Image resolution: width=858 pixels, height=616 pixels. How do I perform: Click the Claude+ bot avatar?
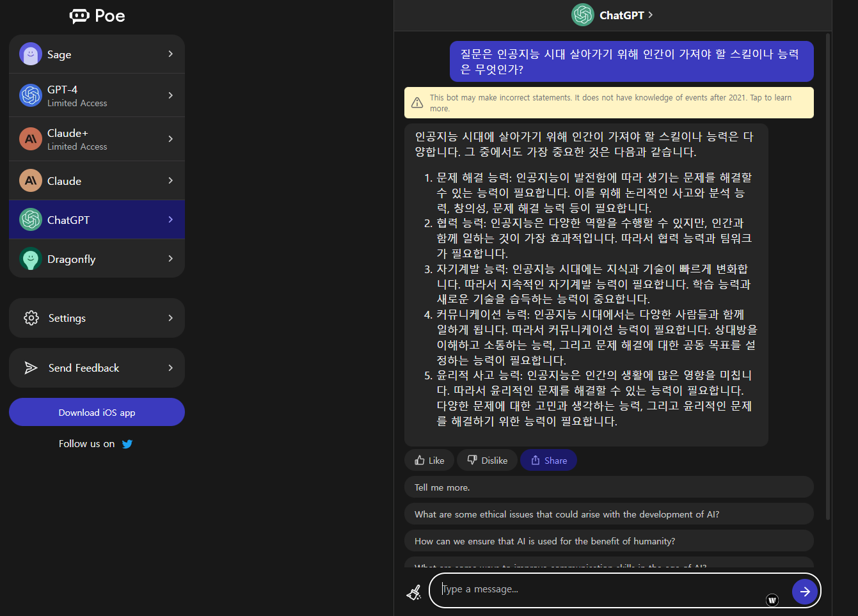pos(31,139)
